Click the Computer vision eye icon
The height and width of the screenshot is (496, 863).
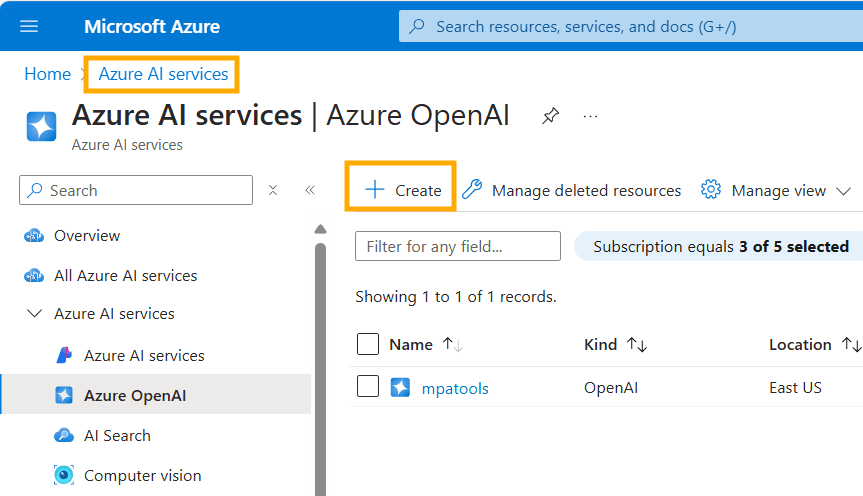[x=64, y=475]
